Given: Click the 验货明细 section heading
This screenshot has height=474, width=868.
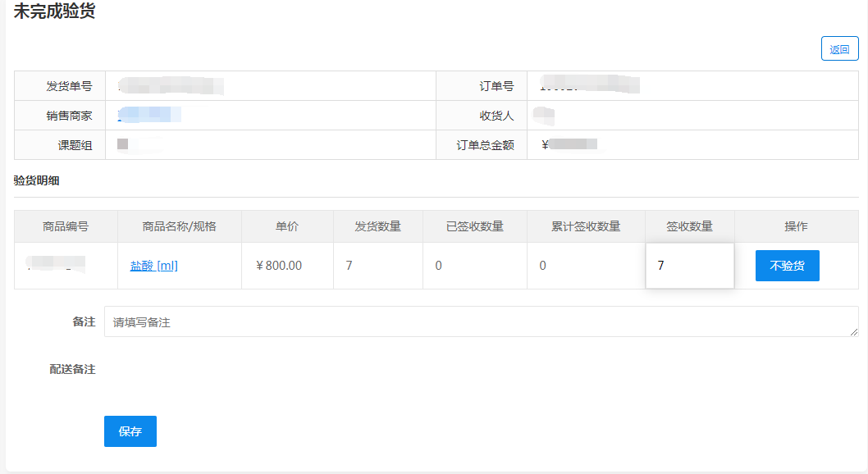Looking at the screenshot, I should click(36, 180).
